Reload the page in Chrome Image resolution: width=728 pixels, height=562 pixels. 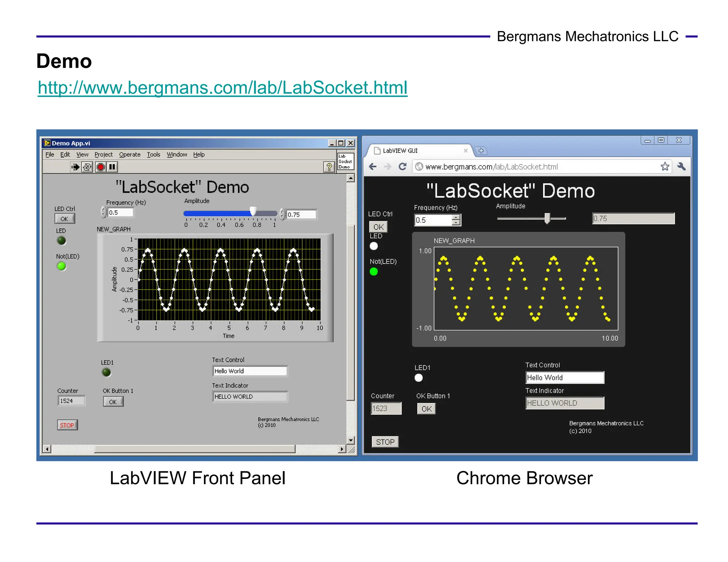[402, 167]
